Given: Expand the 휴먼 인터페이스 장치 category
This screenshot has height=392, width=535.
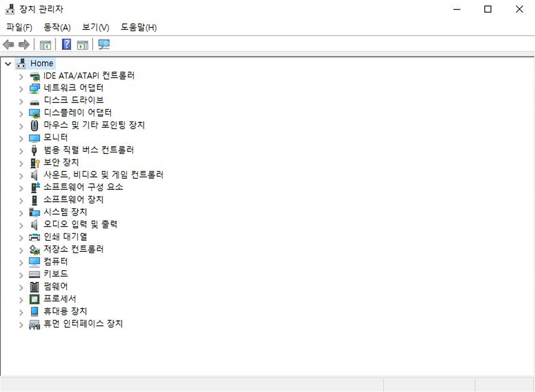Looking at the screenshot, I should [21, 324].
